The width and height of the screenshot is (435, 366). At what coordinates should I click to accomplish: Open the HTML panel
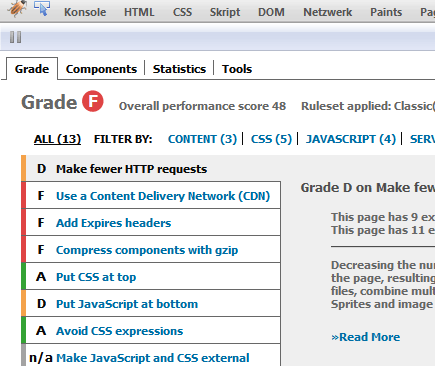(x=139, y=12)
